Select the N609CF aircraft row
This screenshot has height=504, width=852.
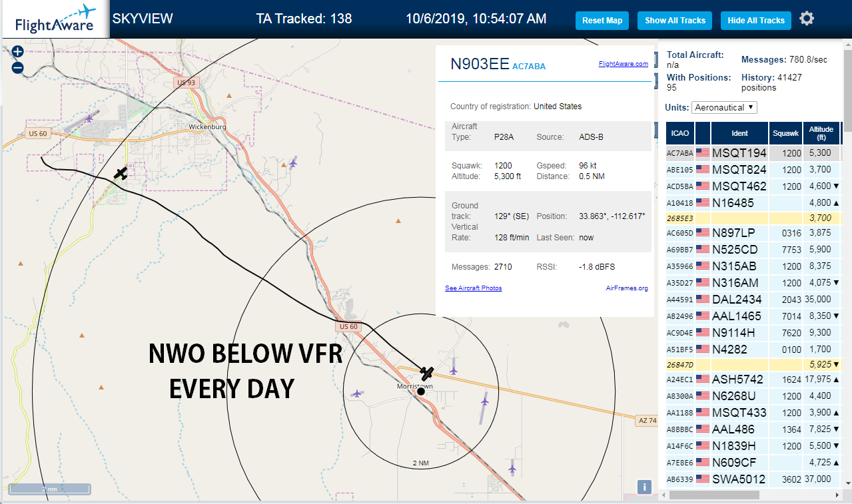tap(753, 462)
